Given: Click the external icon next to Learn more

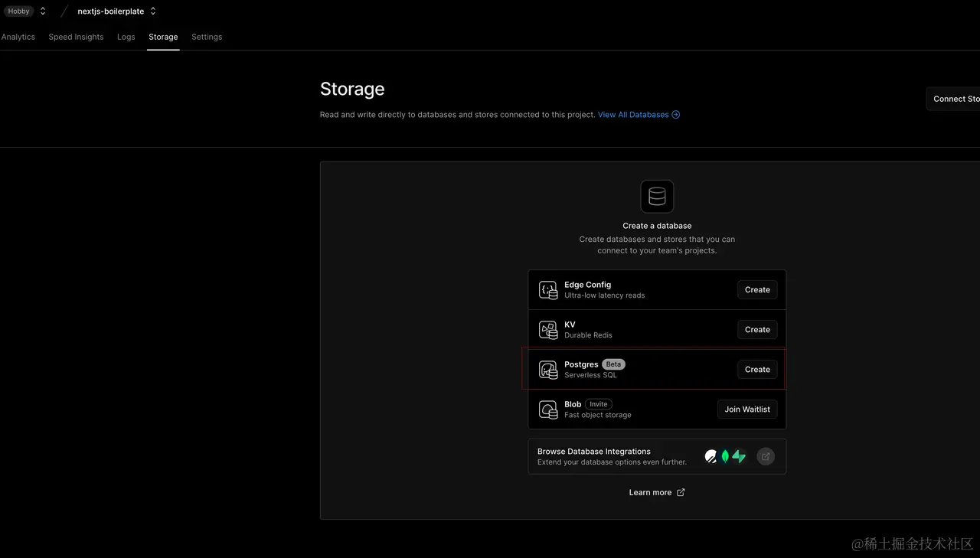Looking at the screenshot, I should pyautogui.click(x=681, y=492).
